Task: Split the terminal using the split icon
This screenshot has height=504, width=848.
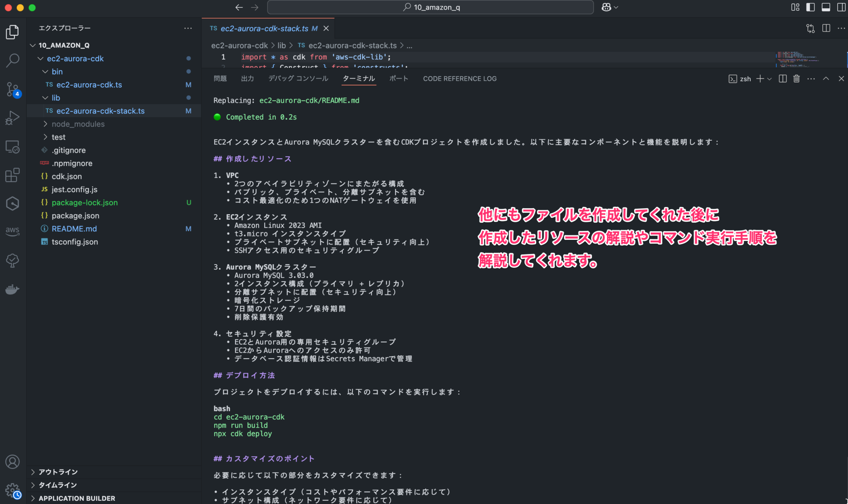Action: coord(783,79)
